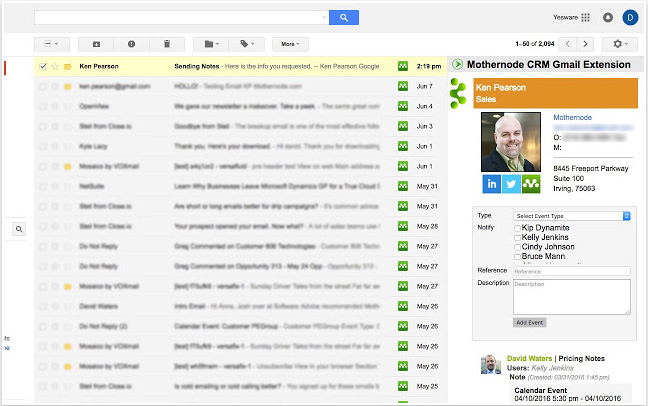Image resolution: width=648 pixels, height=406 pixels.
Task: Click the '8445 Freeport Parkway' address text
Action: pyautogui.click(x=591, y=168)
